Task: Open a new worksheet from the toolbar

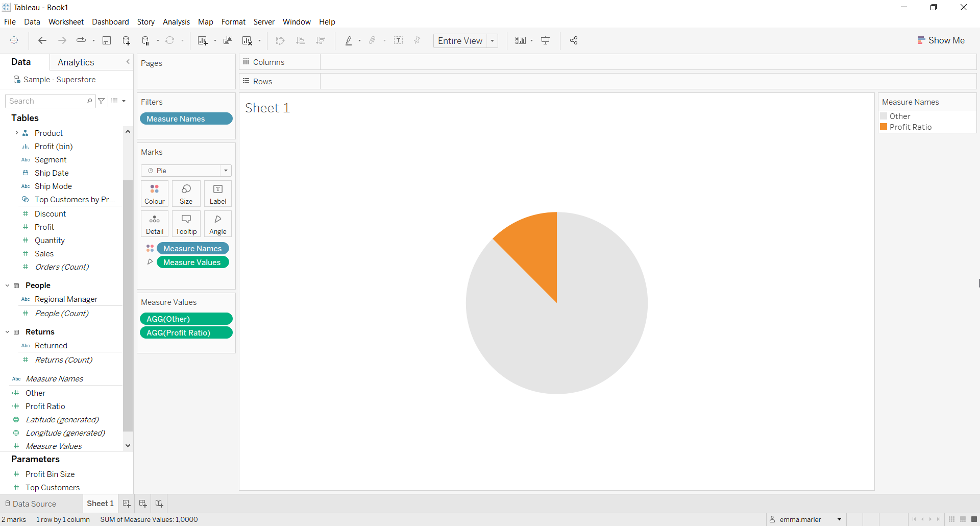Action: click(x=203, y=40)
